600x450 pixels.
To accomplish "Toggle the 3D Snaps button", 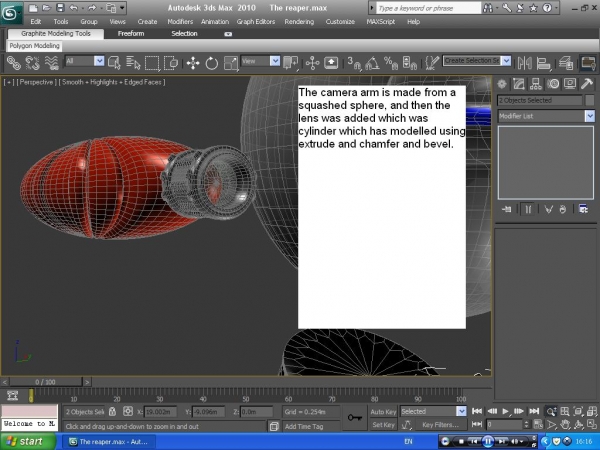I will pyautogui.click(x=354, y=63).
